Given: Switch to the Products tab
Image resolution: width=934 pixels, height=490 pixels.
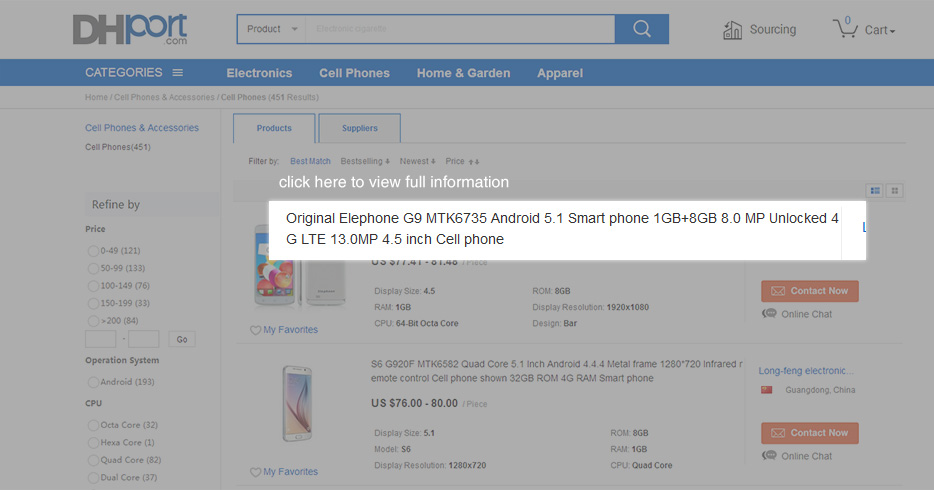Looking at the screenshot, I should point(274,128).
